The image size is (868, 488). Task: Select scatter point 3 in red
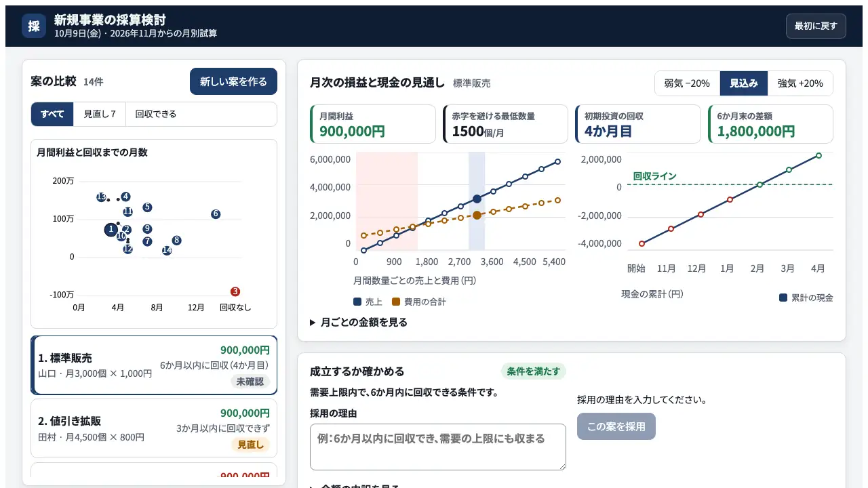pyautogui.click(x=235, y=291)
